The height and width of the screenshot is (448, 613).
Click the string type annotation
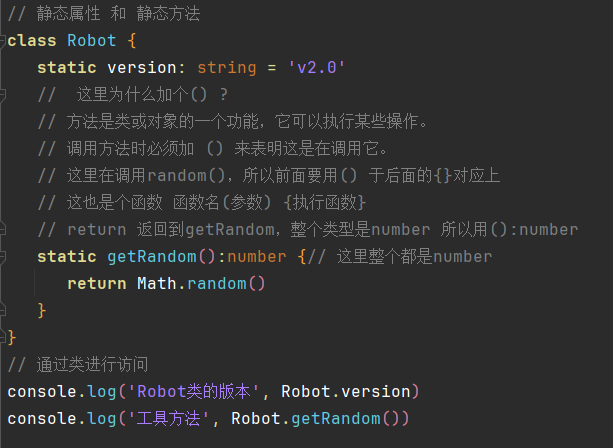[x=227, y=68]
